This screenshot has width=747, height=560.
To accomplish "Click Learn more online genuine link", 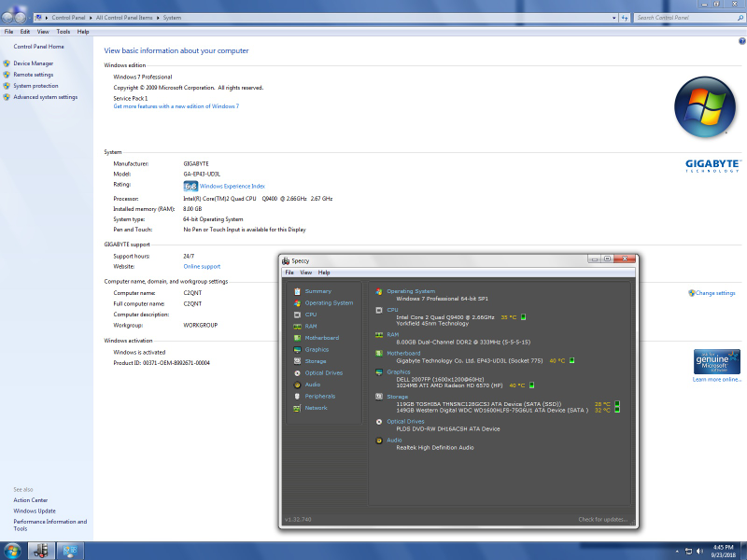I will click(716, 380).
